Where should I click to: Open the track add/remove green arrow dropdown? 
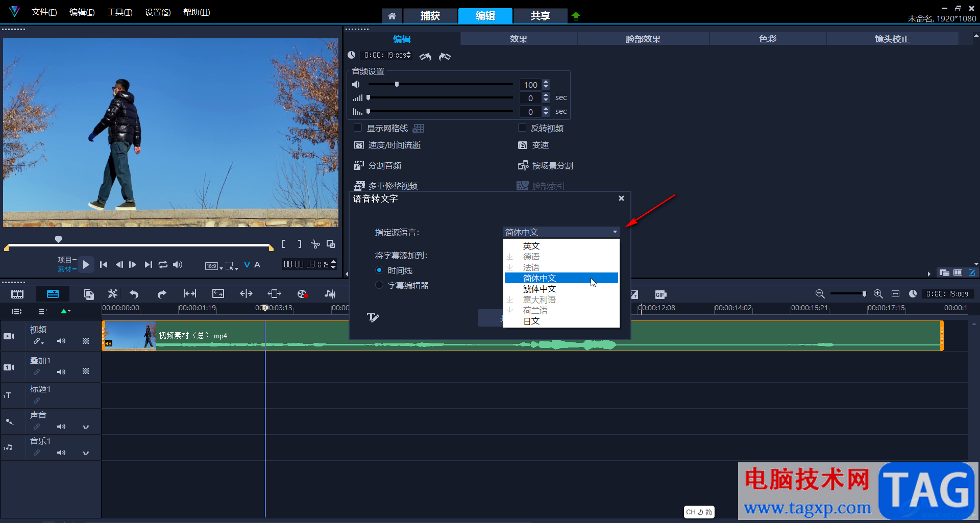65,311
